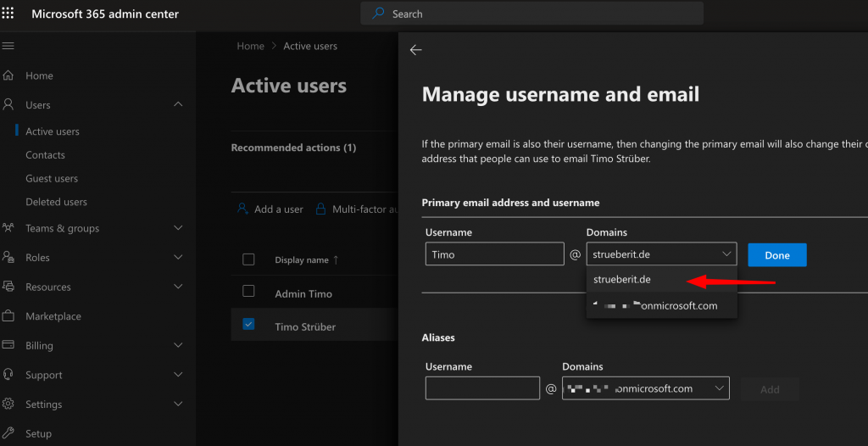Click the back arrow in panel
This screenshot has width=868, height=446.
415,50
